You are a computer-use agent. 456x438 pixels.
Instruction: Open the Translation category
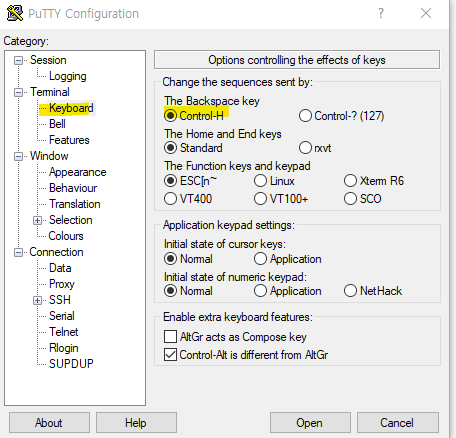point(75,204)
